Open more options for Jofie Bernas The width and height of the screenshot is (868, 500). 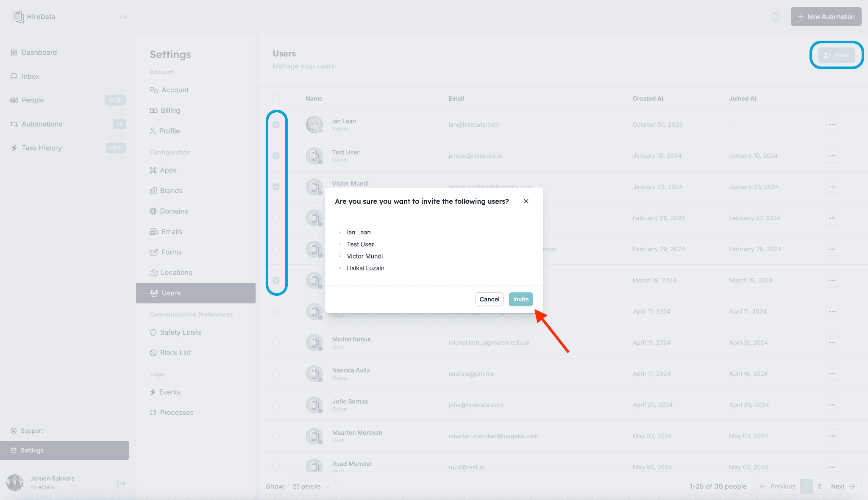click(x=832, y=405)
